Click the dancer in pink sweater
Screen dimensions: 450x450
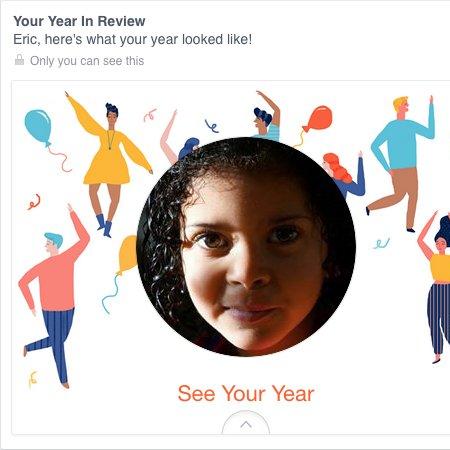[x=53, y=295]
